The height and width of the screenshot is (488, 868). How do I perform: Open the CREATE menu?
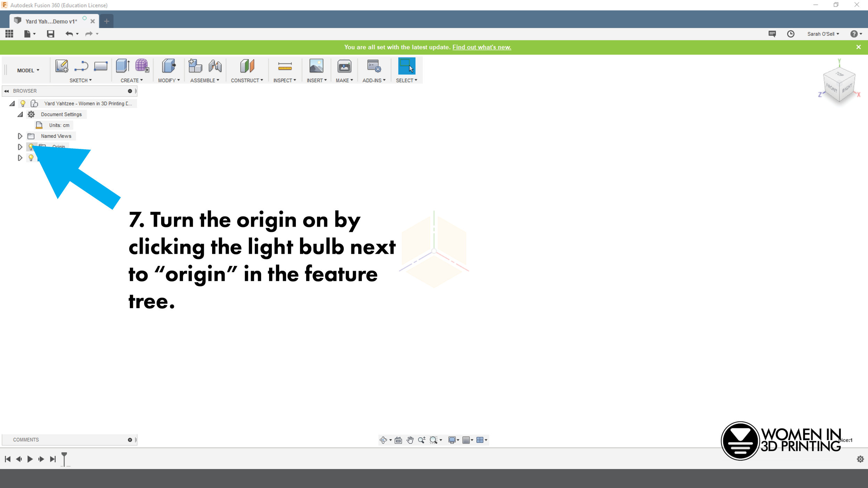tap(132, 80)
